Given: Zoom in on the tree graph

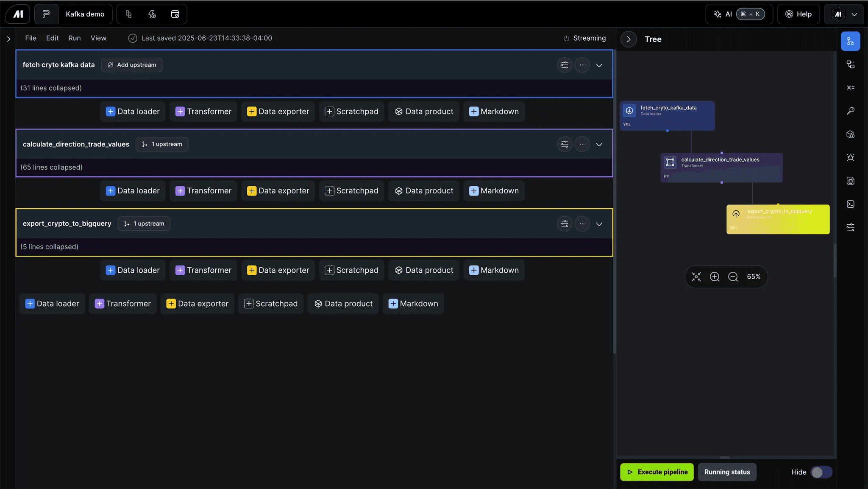Looking at the screenshot, I should pos(715,277).
